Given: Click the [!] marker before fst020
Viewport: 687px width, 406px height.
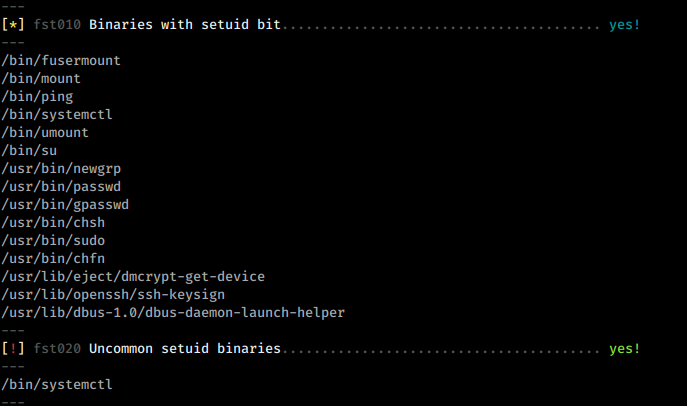Looking at the screenshot, I should point(13,349).
